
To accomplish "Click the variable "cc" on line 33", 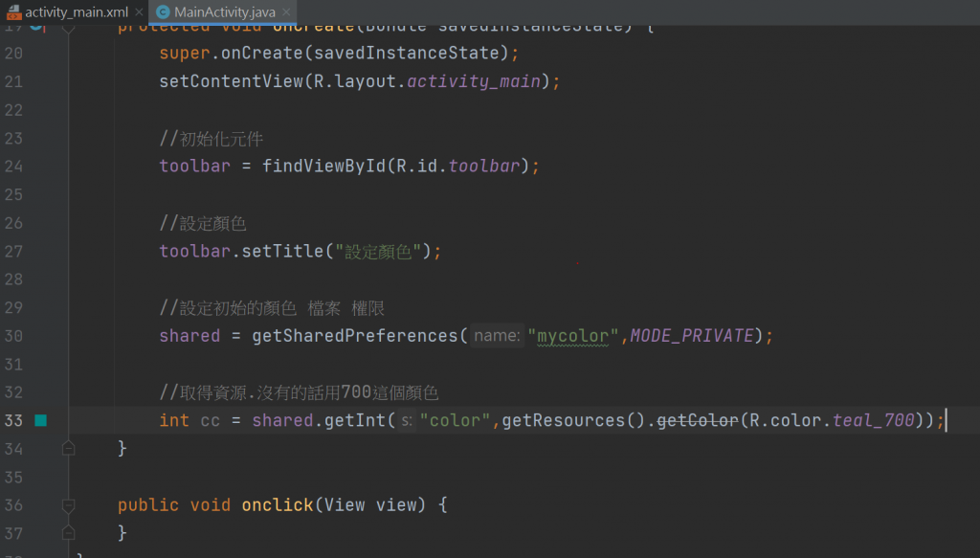I will tap(210, 420).
